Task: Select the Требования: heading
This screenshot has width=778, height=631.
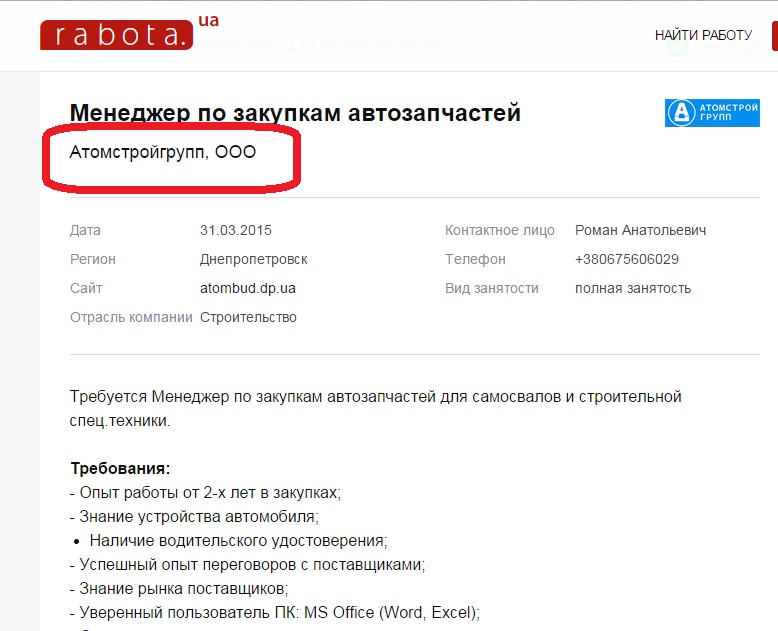Action: (120, 468)
